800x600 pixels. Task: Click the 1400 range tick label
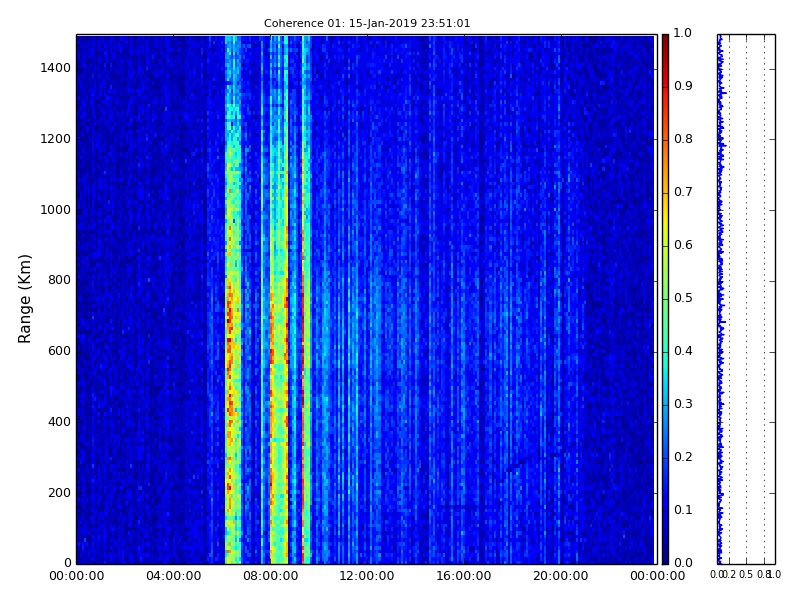[56, 68]
